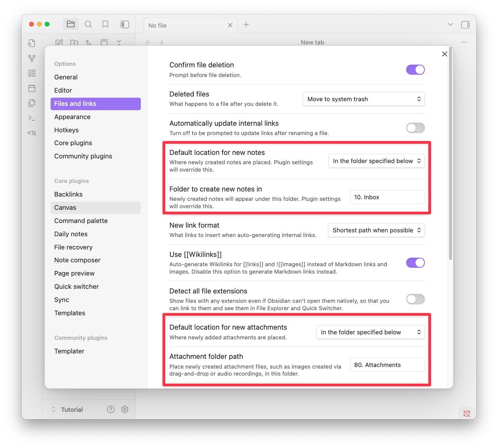
Task: Select Hotkeys settings section
Action: (x=96, y=130)
